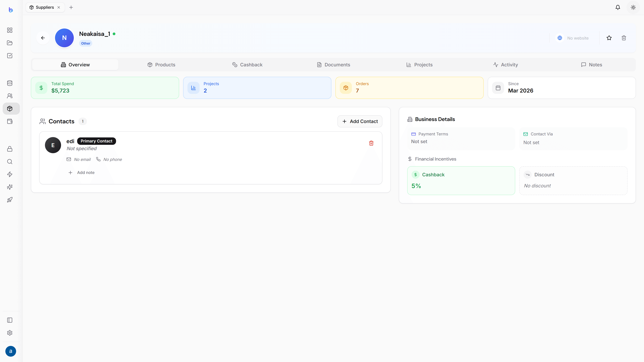The image size is (644, 362).
Task: Select the Cashback 5% incentive card
Action: point(461,181)
